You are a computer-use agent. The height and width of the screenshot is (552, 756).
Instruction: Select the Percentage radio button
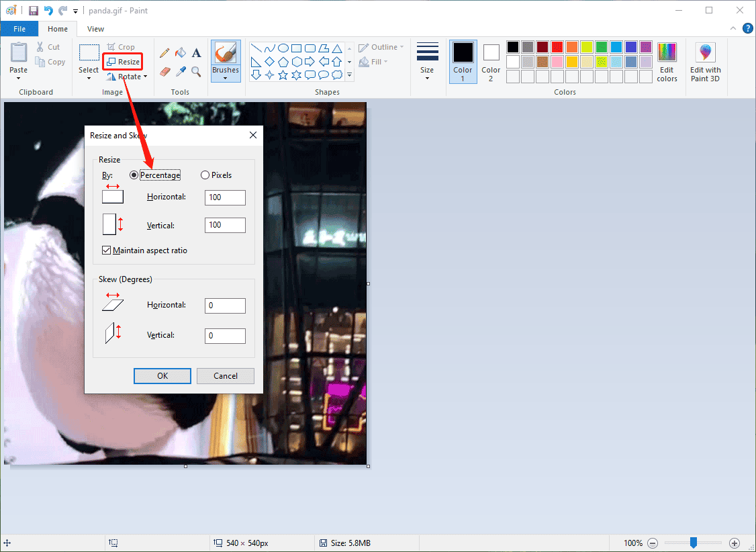point(134,175)
